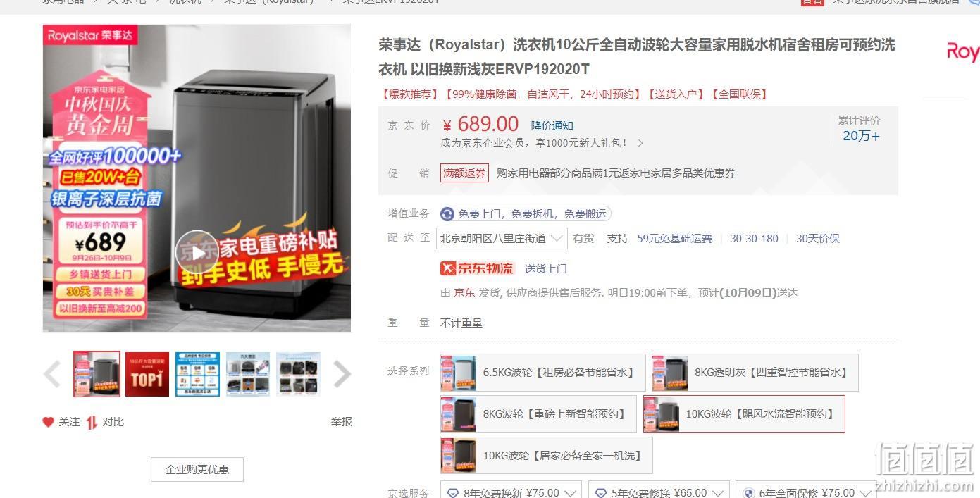Open the TOP1 red thumbnail image
This screenshot has height=498, width=980.
[x=147, y=374]
